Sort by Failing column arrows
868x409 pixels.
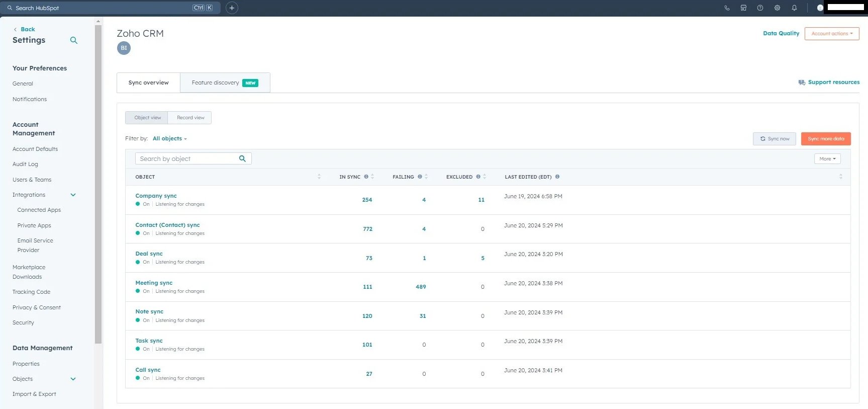click(426, 177)
